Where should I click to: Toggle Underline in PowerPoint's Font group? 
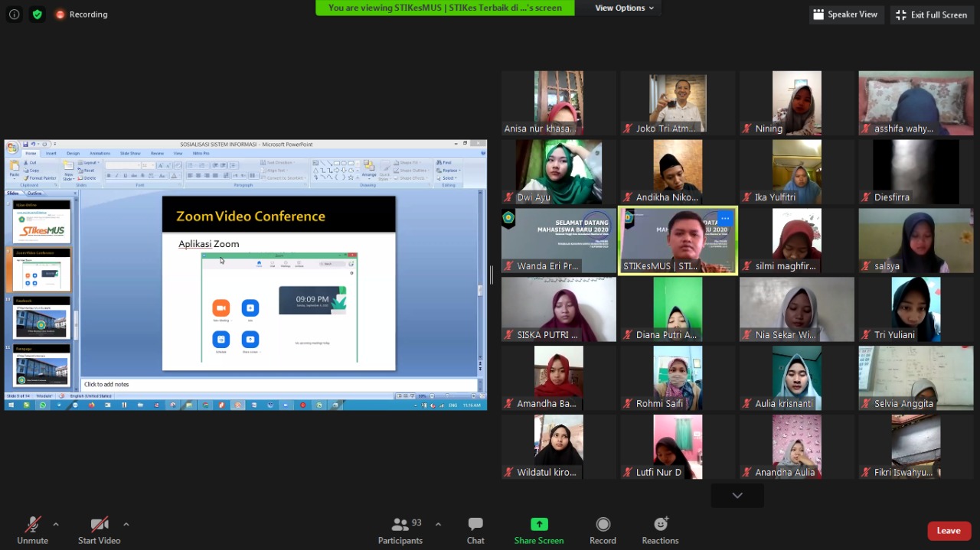point(126,175)
